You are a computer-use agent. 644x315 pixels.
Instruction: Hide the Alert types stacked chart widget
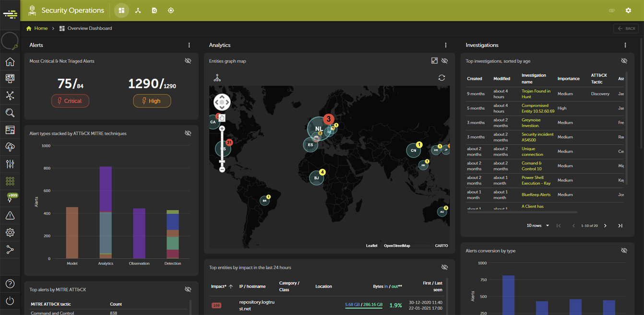tap(188, 133)
